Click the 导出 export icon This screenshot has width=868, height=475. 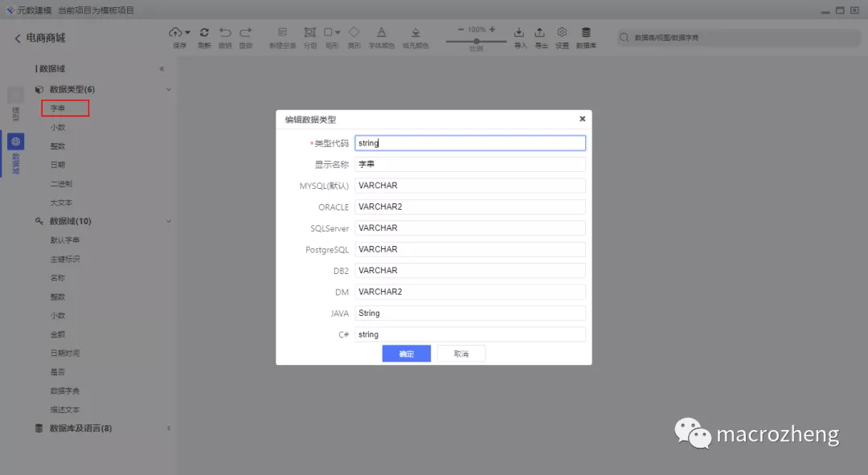click(540, 32)
